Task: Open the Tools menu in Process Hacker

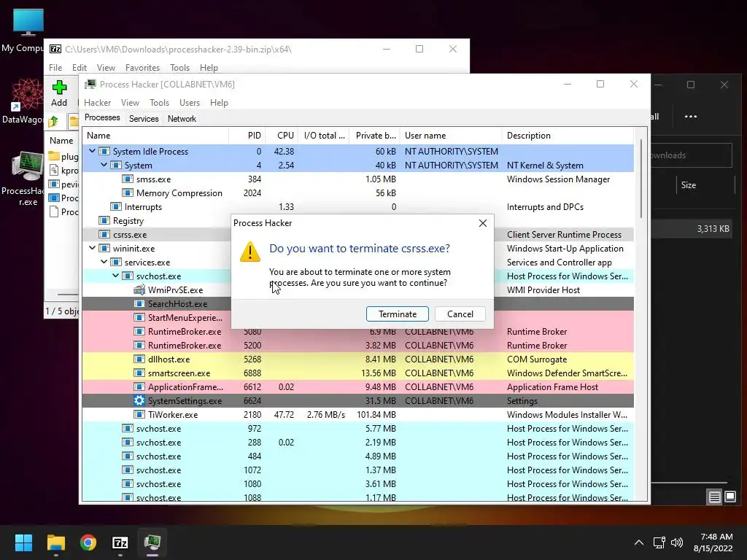Action: click(x=159, y=102)
